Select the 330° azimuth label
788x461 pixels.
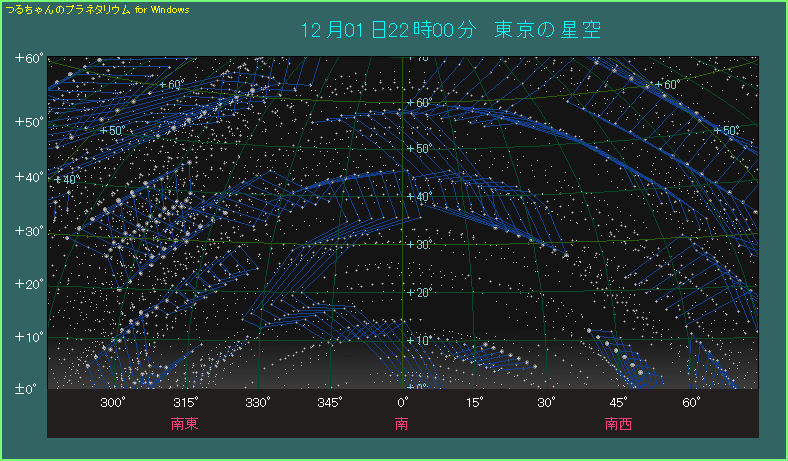258,402
